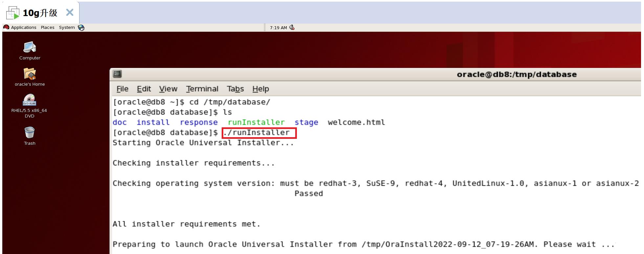Click the terminal title oracle@db8:/tmp/database
This screenshot has height=254, width=644.
pos(517,74)
